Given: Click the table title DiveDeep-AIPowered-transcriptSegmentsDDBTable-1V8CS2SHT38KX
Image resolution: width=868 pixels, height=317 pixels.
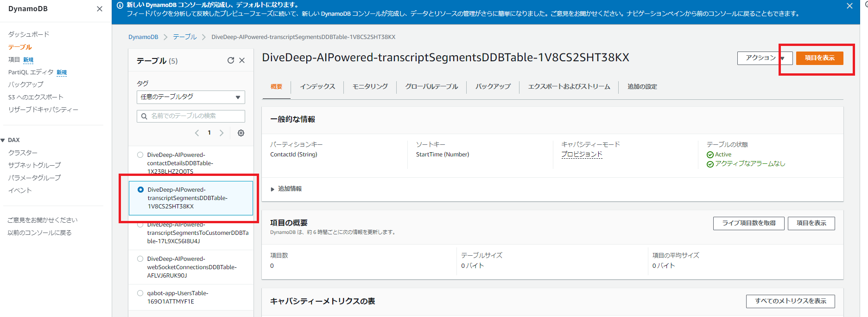Looking at the screenshot, I should click(x=446, y=58).
